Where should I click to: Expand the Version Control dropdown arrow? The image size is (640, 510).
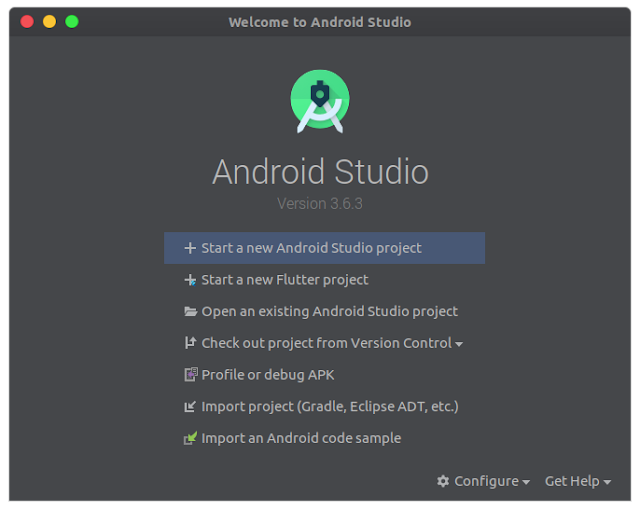[x=459, y=344]
